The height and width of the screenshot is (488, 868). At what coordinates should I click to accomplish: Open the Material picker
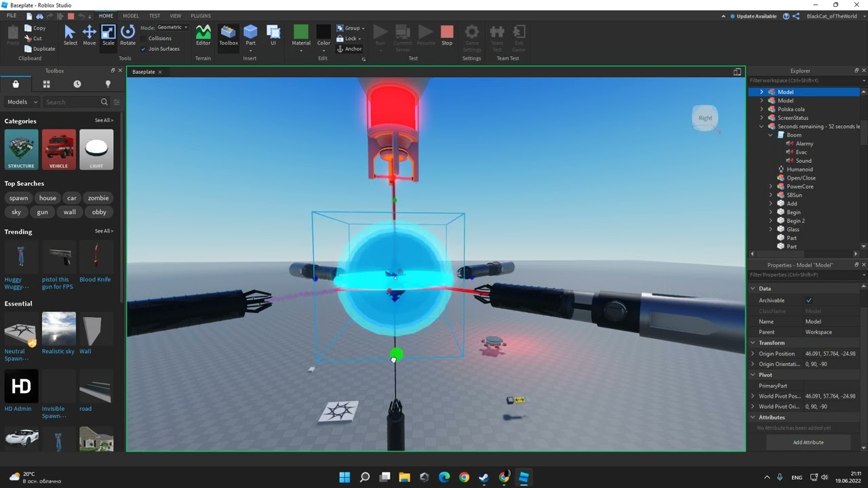301,37
